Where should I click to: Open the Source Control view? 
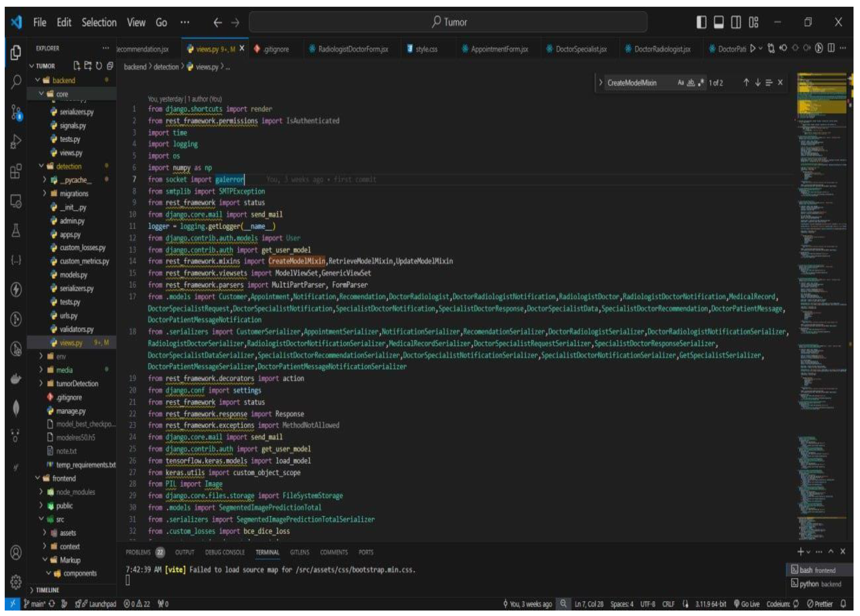(x=16, y=112)
